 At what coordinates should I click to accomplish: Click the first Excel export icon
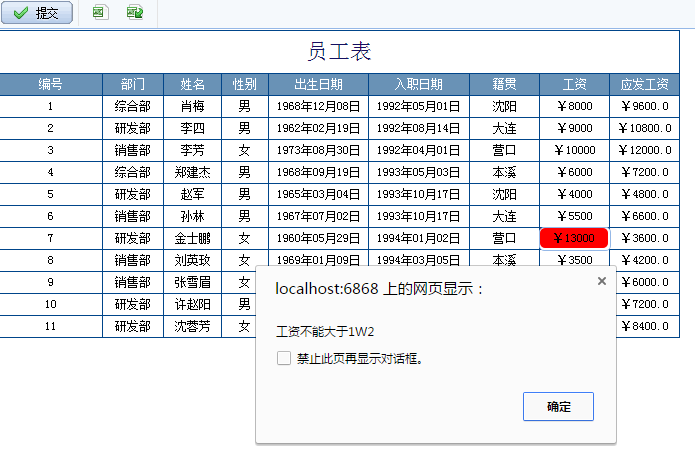pyautogui.click(x=101, y=12)
